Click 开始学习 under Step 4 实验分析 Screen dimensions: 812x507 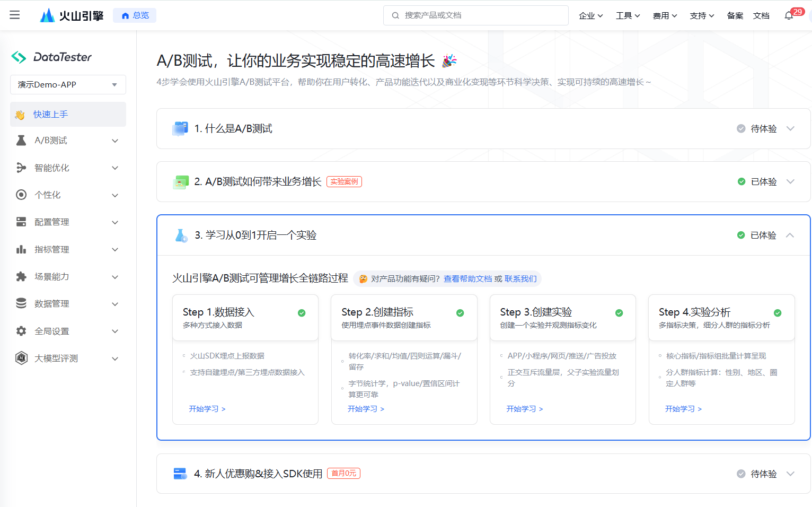(683, 409)
